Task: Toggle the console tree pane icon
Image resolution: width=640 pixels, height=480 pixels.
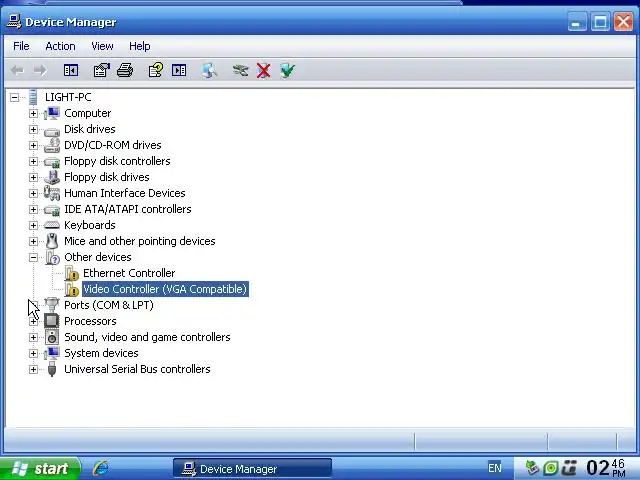Action: (x=71, y=71)
